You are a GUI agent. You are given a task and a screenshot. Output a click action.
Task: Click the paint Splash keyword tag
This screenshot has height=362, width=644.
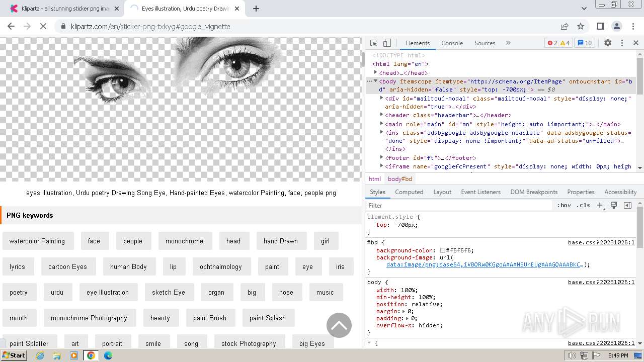pyautogui.click(x=268, y=318)
